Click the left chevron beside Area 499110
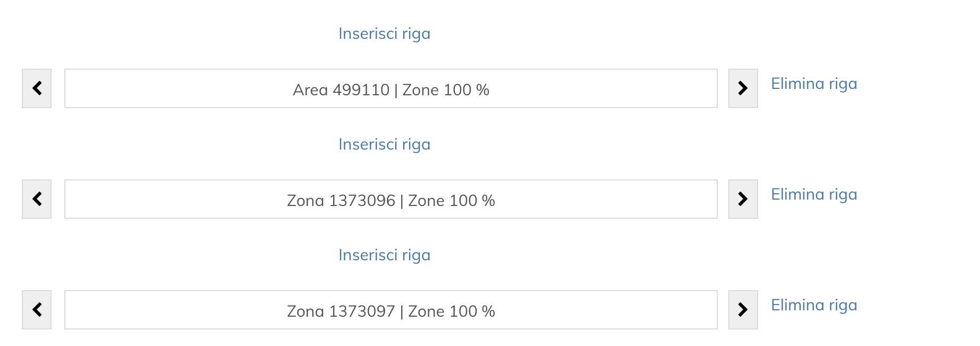 click(36, 88)
